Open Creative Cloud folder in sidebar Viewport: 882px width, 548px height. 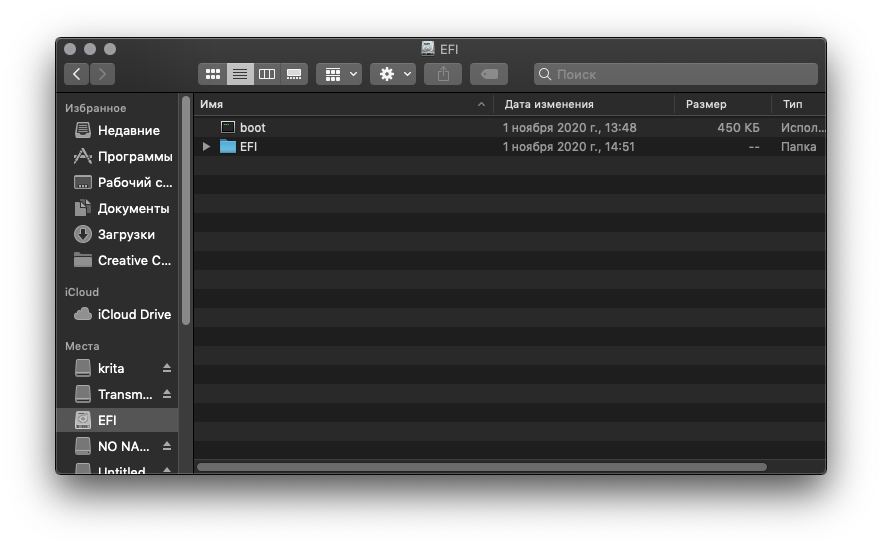[118, 260]
